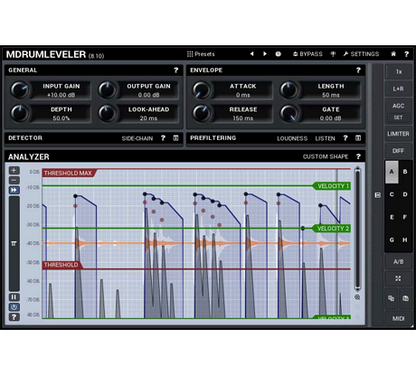The height and width of the screenshot is (376, 416).
Task: Edit the GATE 0.00 dB value
Action: [330, 118]
